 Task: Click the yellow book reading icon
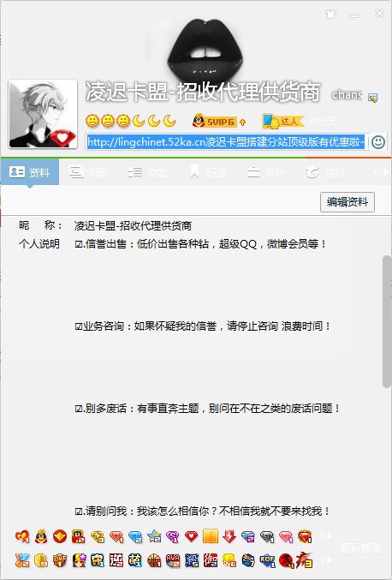click(x=211, y=536)
